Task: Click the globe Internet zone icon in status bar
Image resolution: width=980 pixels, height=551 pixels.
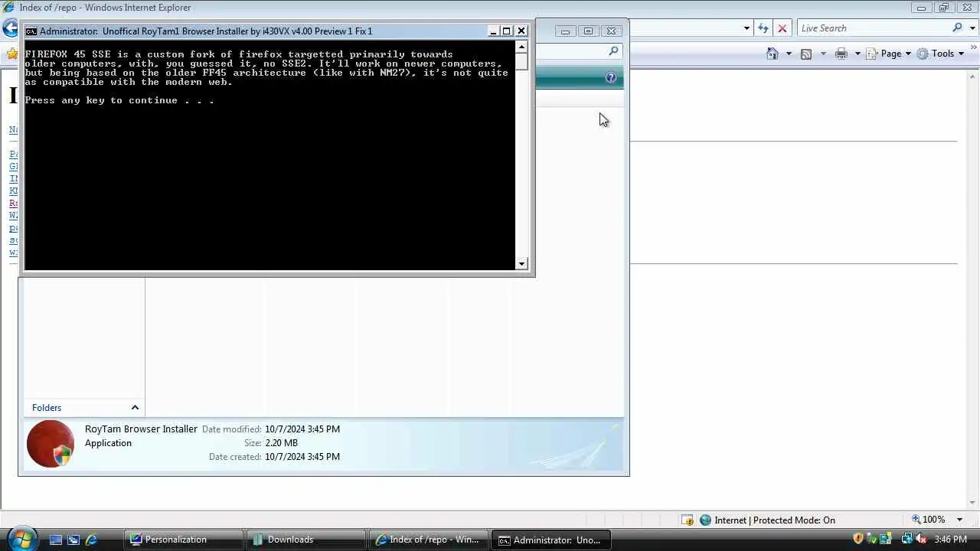Action: point(705,520)
